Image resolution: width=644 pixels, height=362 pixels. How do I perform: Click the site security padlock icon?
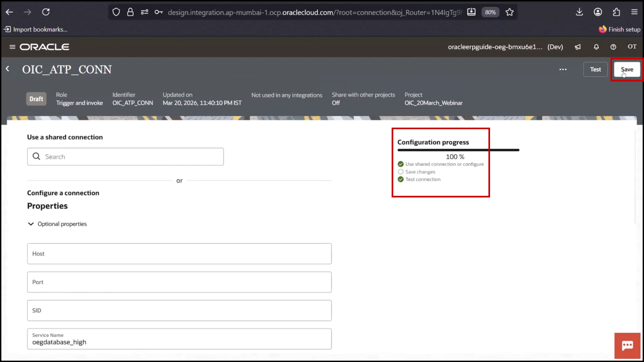point(130,12)
